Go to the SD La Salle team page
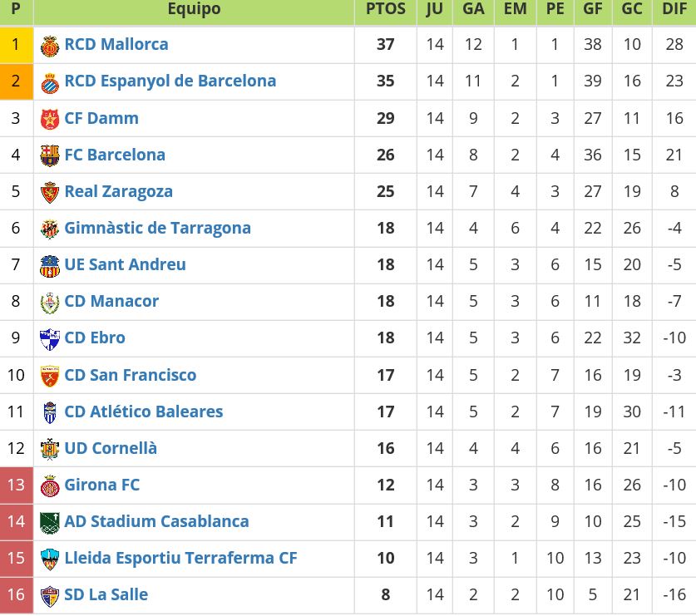The width and height of the screenshot is (696, 616). (106, 594)
